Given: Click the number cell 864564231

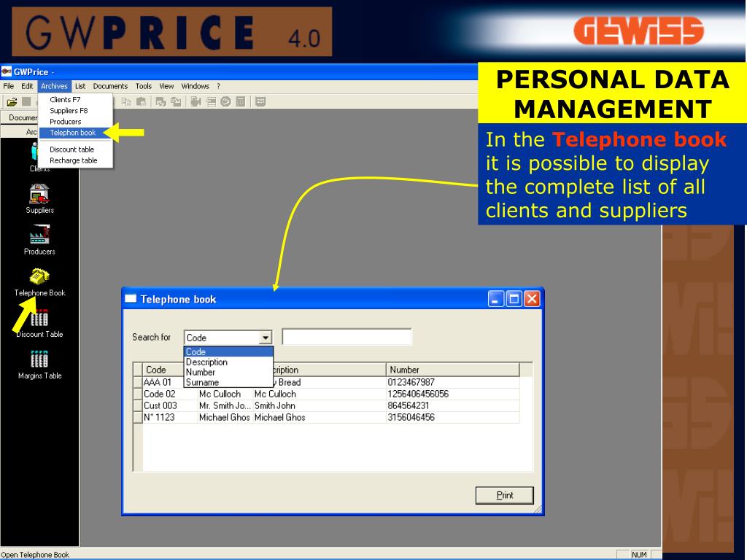Looking at the screenshot, I should [x=452, y=405].
